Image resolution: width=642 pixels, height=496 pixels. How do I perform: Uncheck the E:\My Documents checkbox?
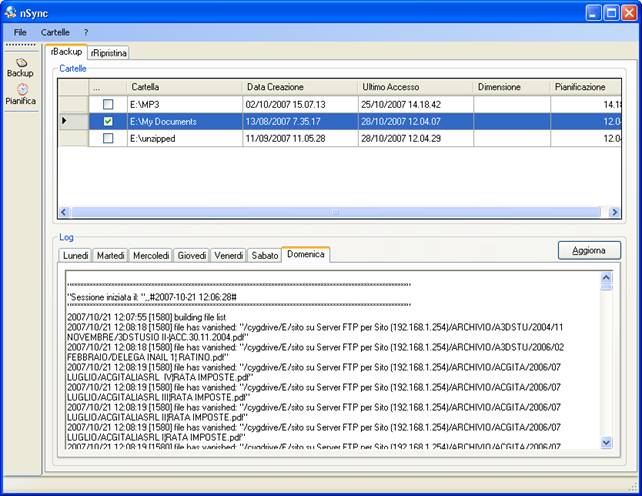[108, 121]
